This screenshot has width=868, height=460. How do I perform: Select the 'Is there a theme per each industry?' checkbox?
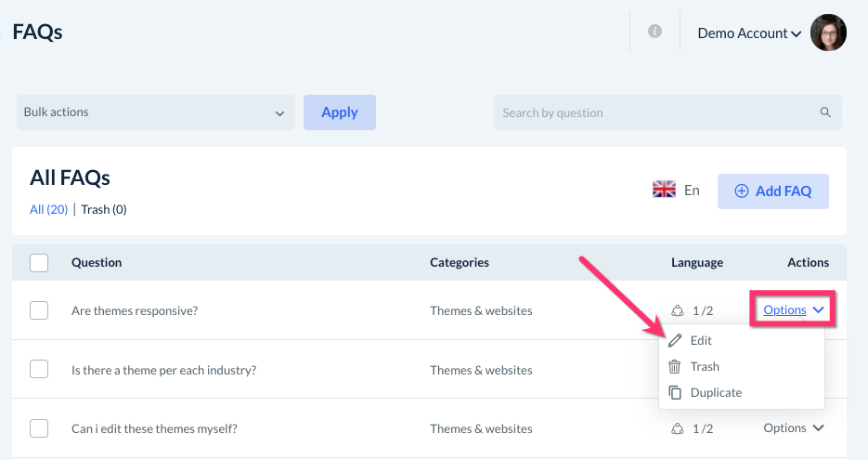click(39, 370)
